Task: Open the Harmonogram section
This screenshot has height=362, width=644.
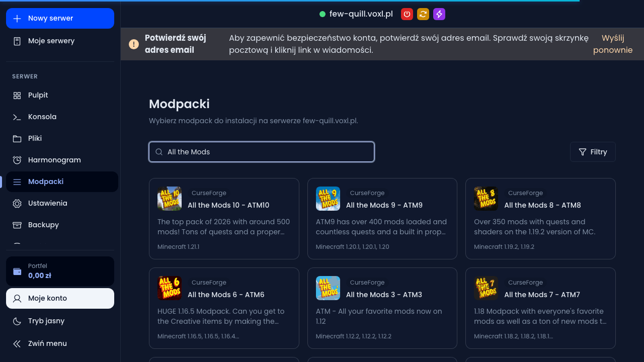Action: point(62,160)
